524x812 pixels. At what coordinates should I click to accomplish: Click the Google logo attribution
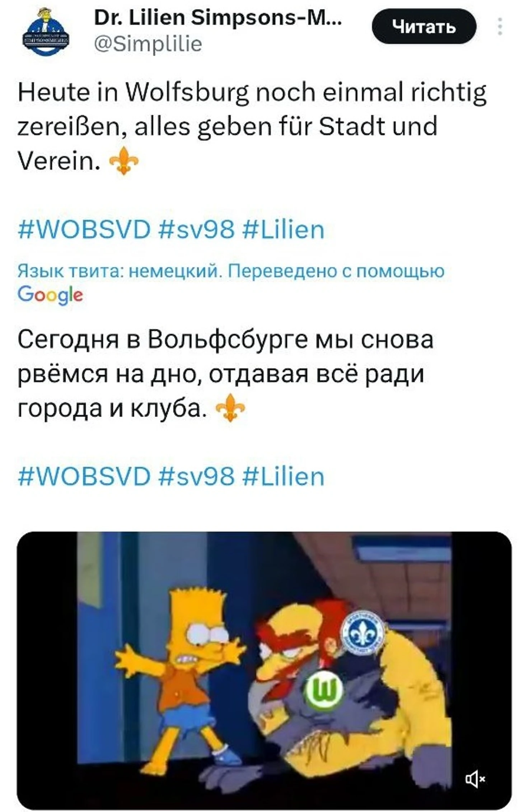(x=50, y=295)
